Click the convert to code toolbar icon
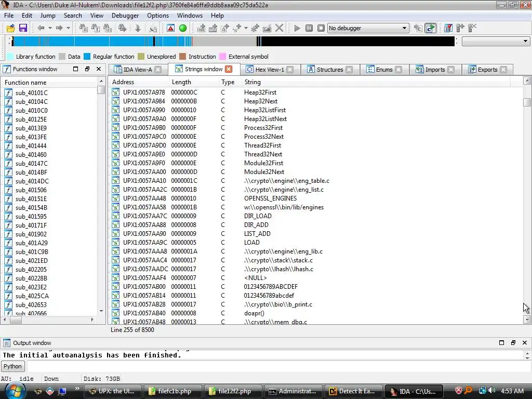 click(201, 28)
